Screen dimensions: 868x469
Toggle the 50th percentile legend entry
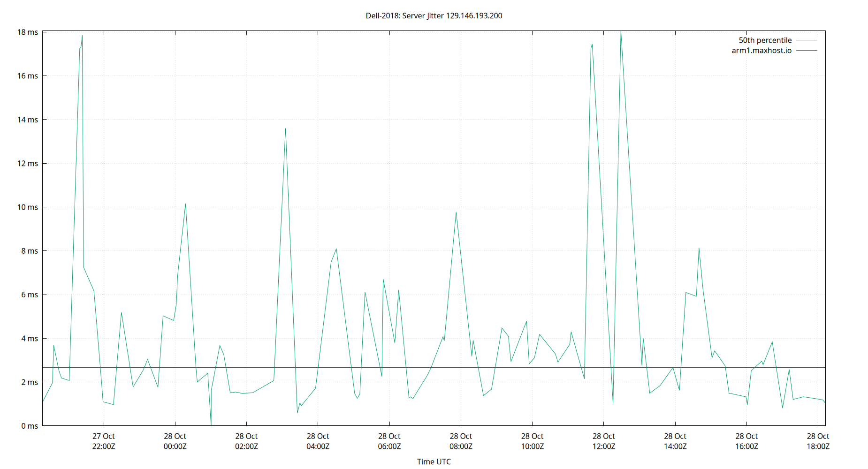pyautogui.click(x=765, y=40)
